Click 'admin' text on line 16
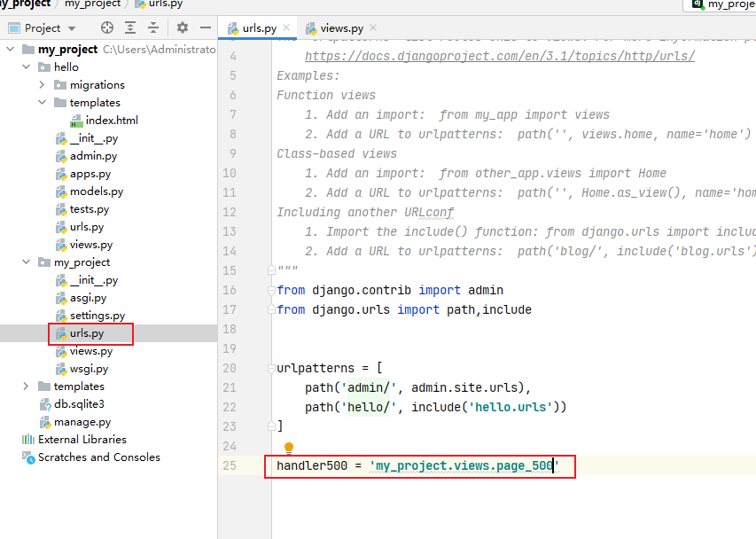Viewport: 756px width, 539px height. coord(486,291)
